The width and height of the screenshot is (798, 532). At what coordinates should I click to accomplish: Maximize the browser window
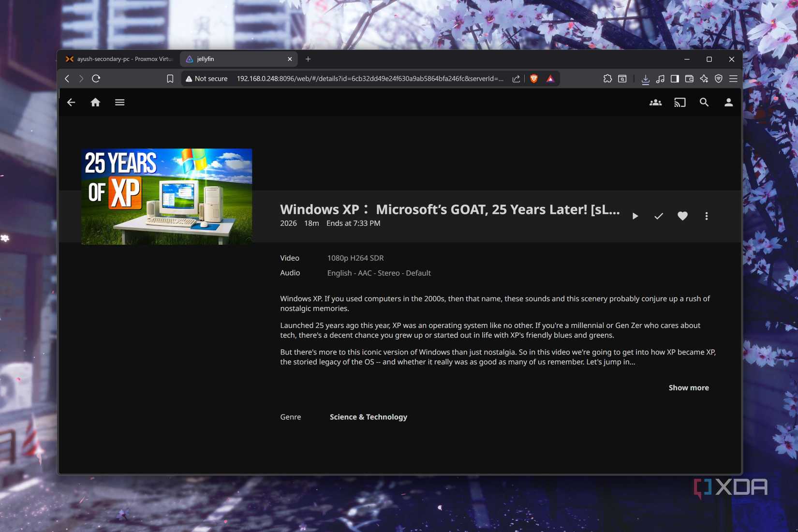point(709,59)
